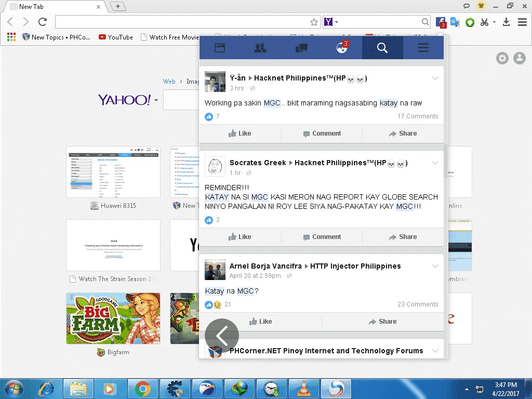
Task: Reload the page with the refresh icon
Action: coord(43,22)
